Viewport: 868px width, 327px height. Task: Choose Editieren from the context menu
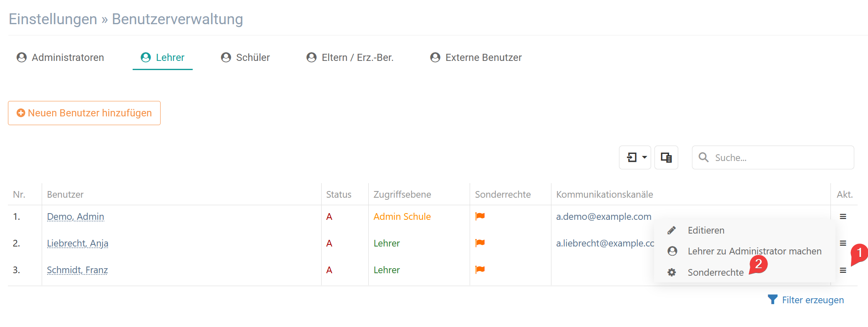[x=706, y=230]
